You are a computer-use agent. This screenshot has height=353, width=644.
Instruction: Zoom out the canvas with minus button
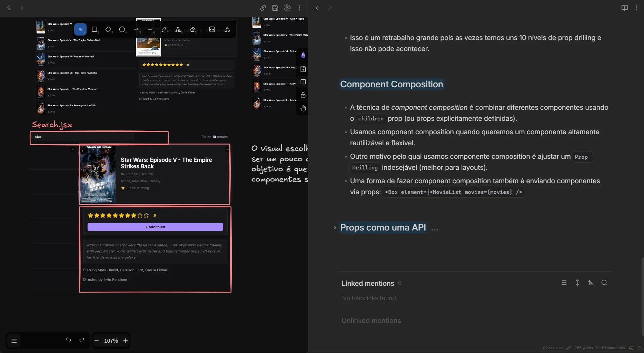tap(97, 341)
